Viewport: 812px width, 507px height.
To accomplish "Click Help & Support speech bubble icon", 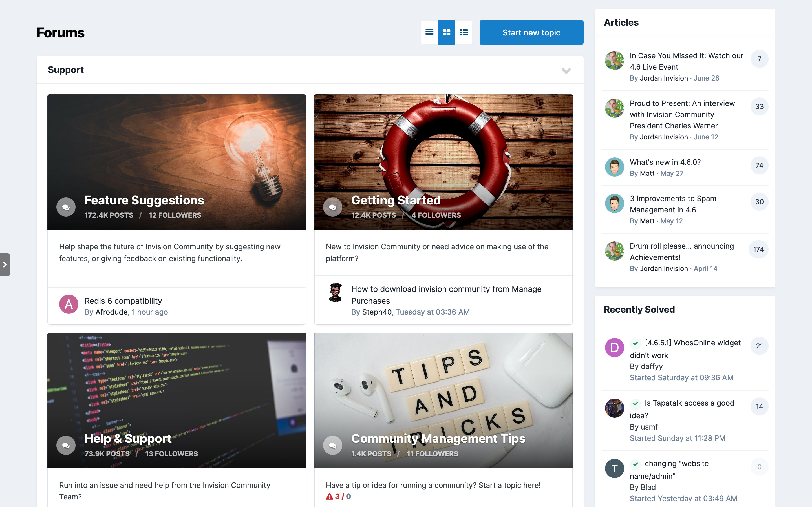I will pos(66,445).
